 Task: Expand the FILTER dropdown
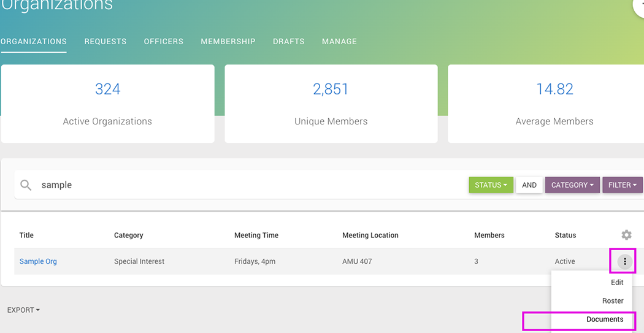click(622, 185)
